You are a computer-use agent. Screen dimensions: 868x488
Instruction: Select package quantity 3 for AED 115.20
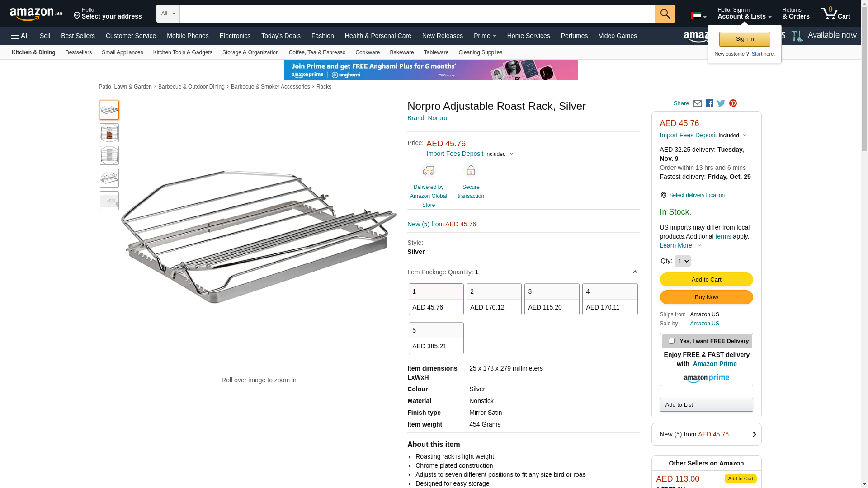(x=552, y=299)
